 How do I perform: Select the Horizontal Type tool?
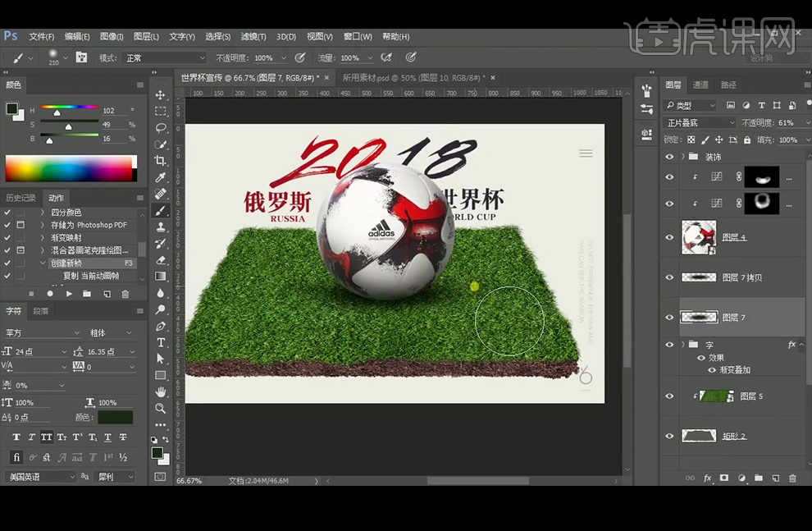pos(161,342)
